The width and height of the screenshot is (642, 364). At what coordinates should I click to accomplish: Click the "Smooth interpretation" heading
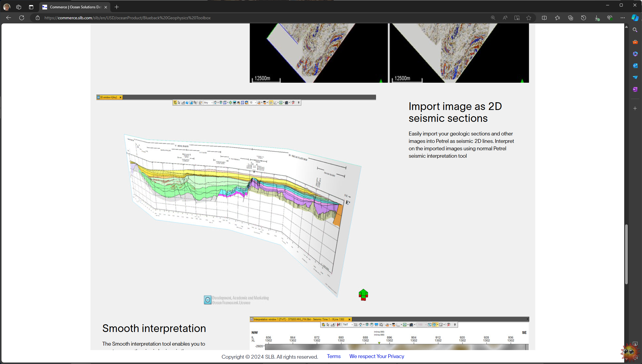coord(154,328)
